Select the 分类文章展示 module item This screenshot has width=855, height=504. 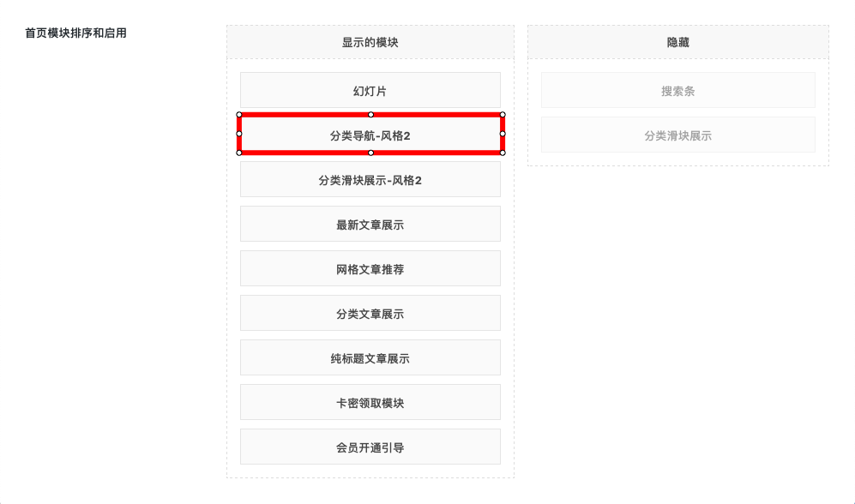point(370,314)
